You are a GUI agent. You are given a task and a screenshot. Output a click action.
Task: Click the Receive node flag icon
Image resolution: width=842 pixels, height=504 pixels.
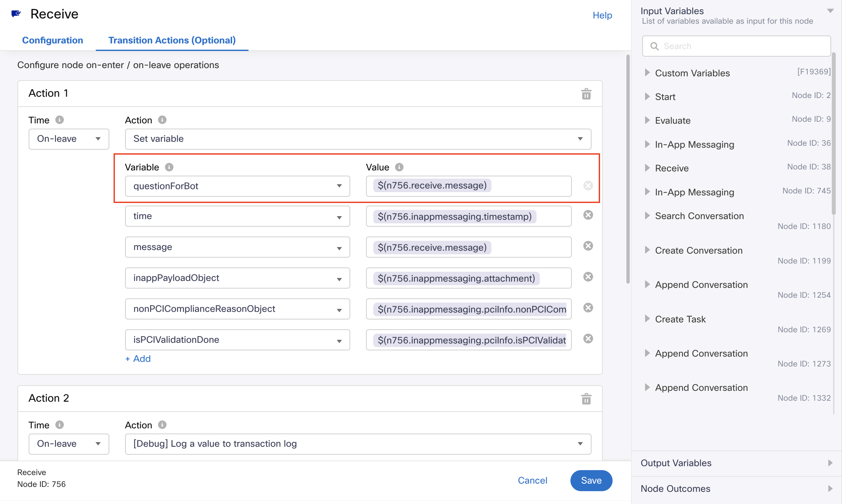click(x=16, y=13)
